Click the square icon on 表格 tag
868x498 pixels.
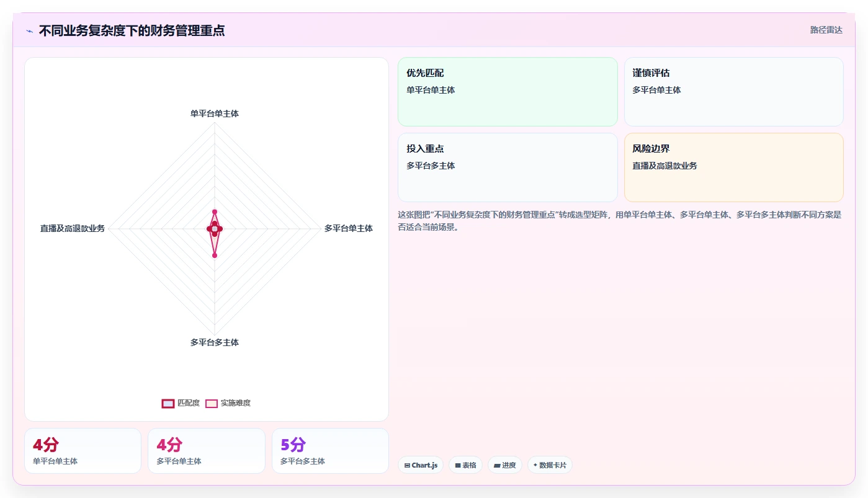[458, 465]
